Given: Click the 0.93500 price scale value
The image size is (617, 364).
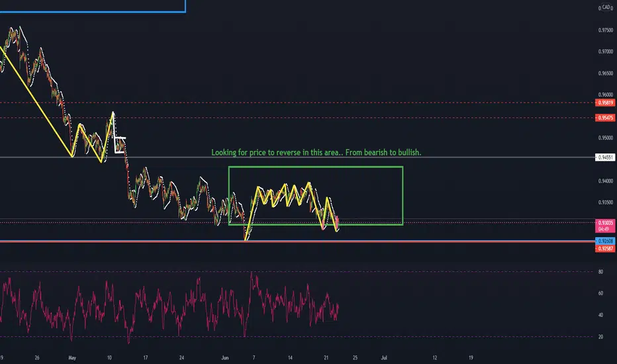Looking at the screenshot, I should pos(606,203).
